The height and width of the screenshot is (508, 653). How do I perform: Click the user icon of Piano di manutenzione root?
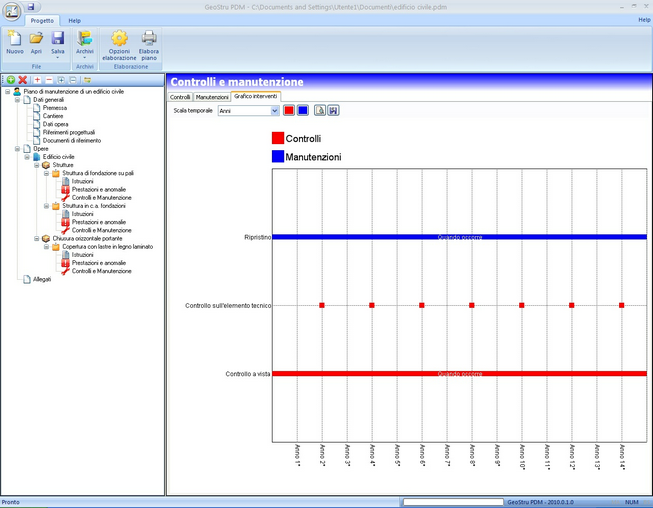click(x=17, y=91)
